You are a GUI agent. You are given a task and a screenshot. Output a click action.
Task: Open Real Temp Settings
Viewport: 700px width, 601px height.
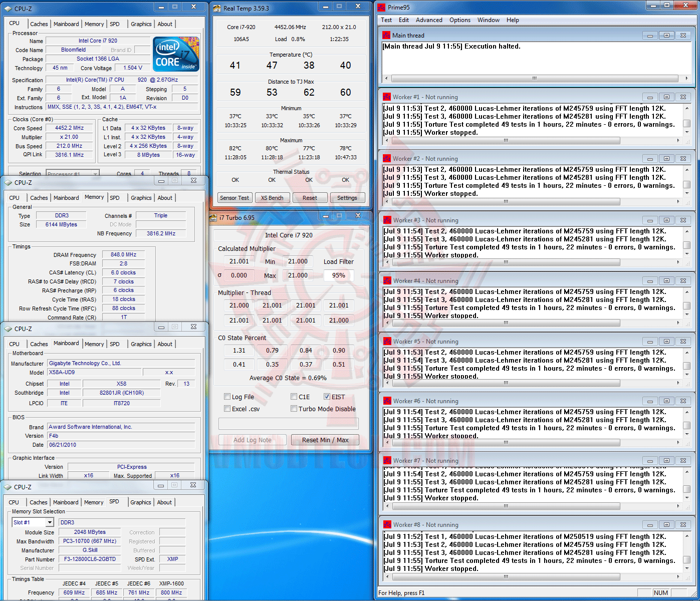(x=347, y=198)
